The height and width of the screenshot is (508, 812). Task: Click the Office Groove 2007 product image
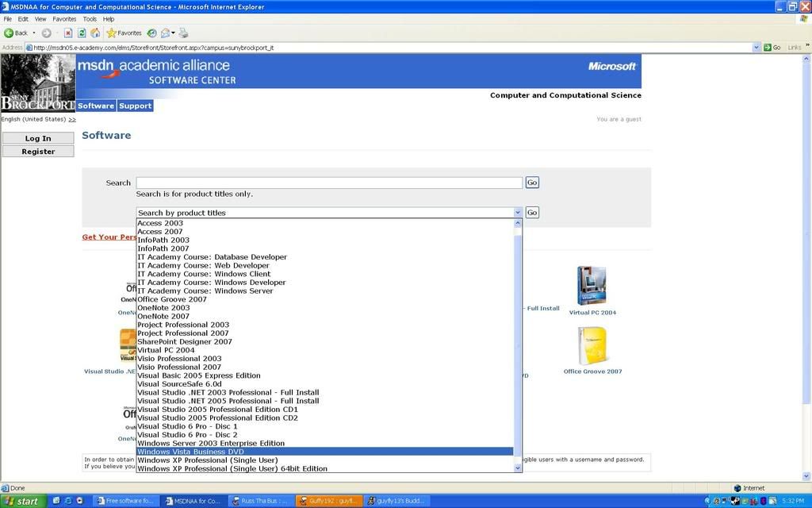click(592, 346)
